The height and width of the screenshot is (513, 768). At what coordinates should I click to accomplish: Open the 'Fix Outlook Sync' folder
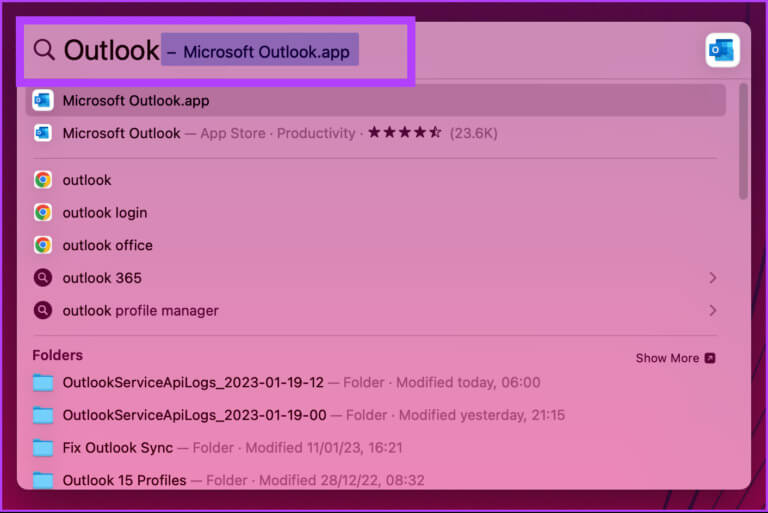[x=376, y=447]
